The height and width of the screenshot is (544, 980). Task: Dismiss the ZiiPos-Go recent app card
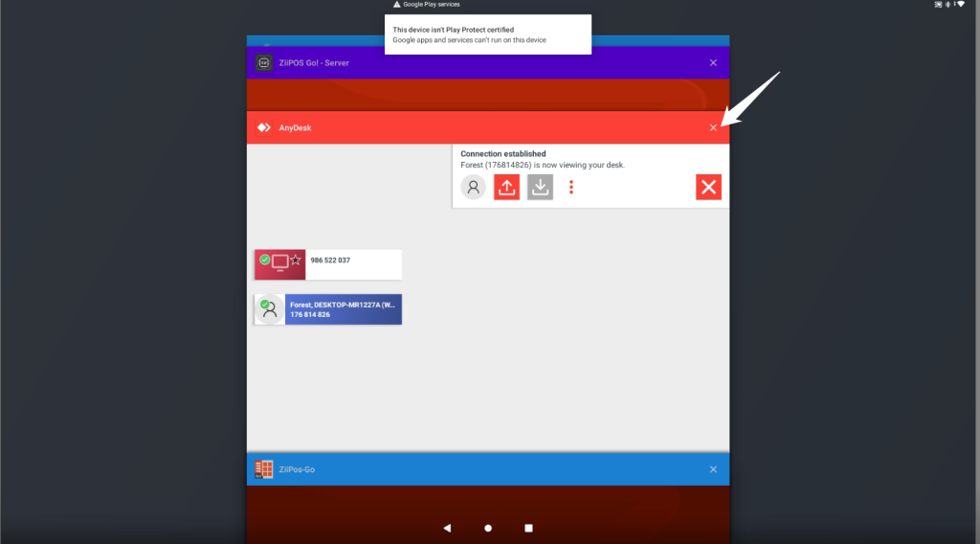713,469
